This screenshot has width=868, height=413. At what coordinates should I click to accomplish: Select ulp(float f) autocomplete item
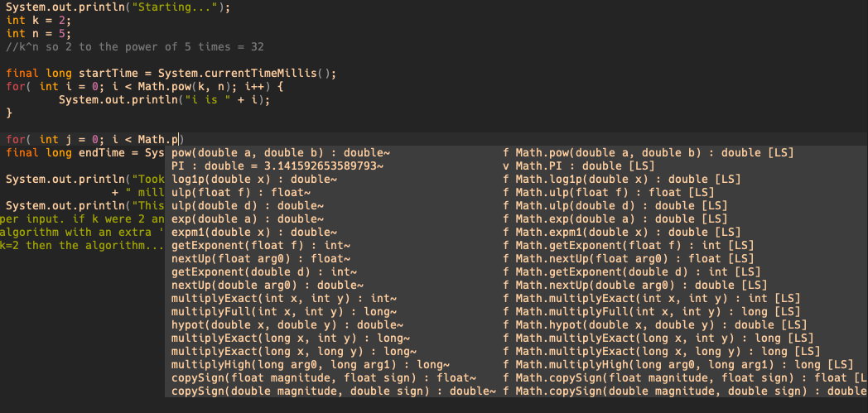517,192
